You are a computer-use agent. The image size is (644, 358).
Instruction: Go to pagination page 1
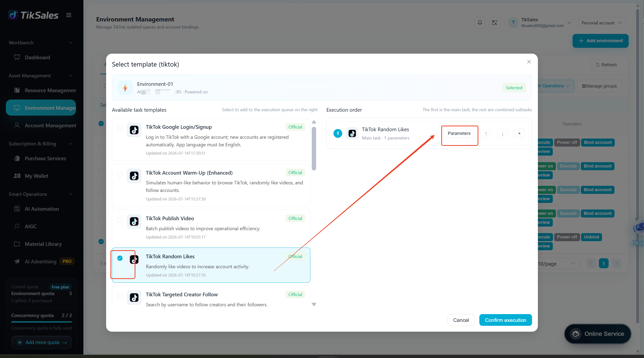[604, 263]
